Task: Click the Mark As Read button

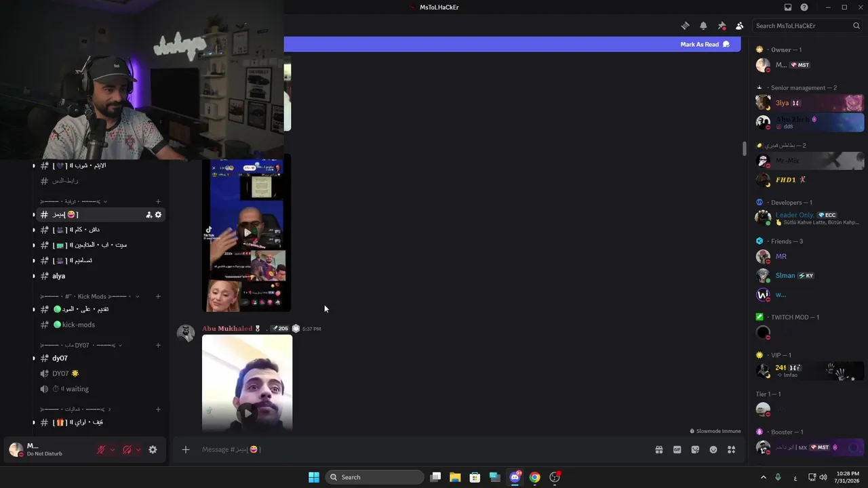Action: coord(705,44)
